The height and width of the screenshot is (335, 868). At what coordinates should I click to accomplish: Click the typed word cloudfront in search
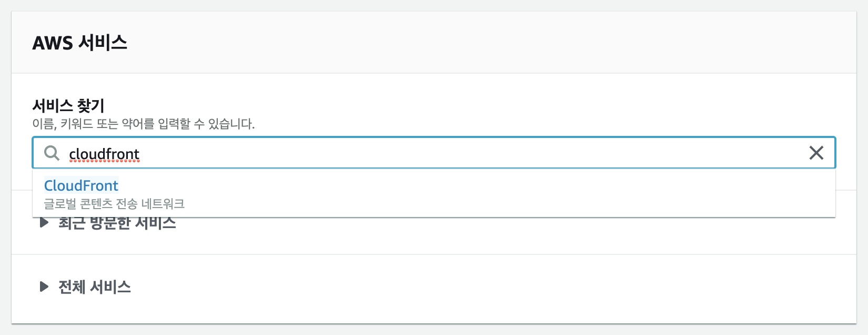click(x=104, y=154)
